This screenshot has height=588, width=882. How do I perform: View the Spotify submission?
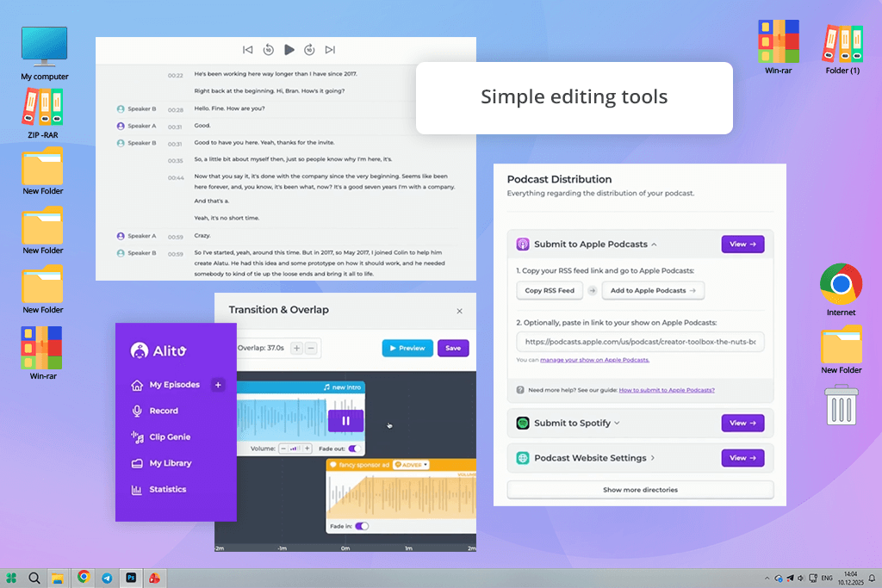pos(743,424)
